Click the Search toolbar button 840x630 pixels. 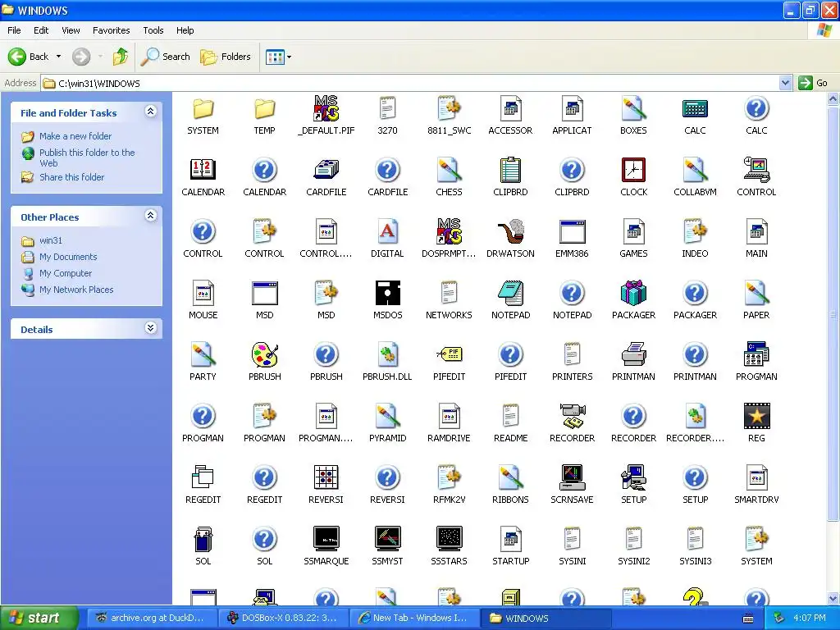coord(166,57)
